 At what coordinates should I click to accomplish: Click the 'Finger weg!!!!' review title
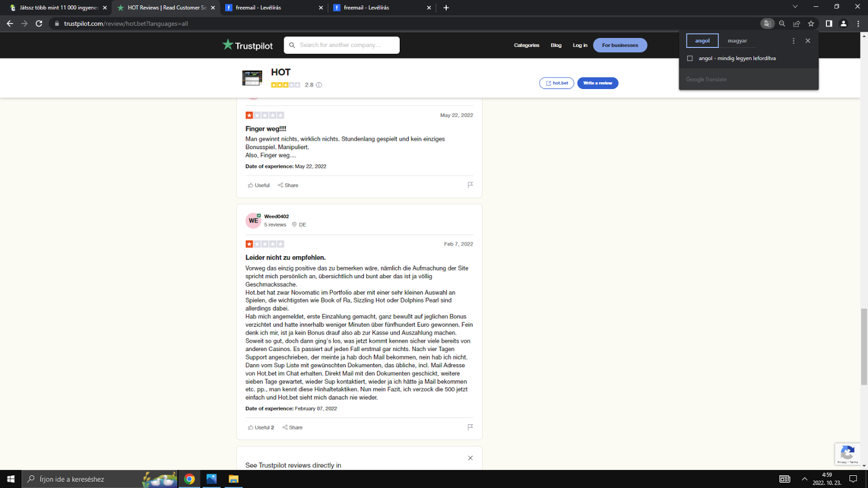pos(266,129)
